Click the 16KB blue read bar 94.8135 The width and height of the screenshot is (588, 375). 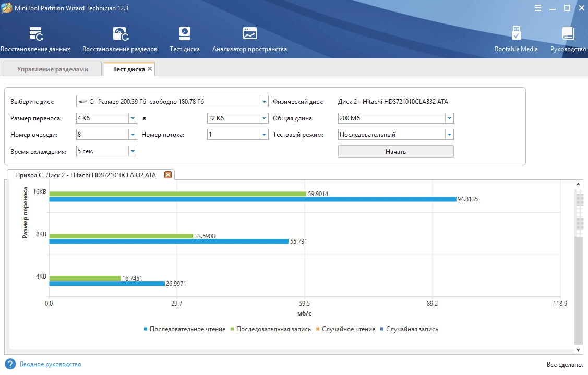253,199
